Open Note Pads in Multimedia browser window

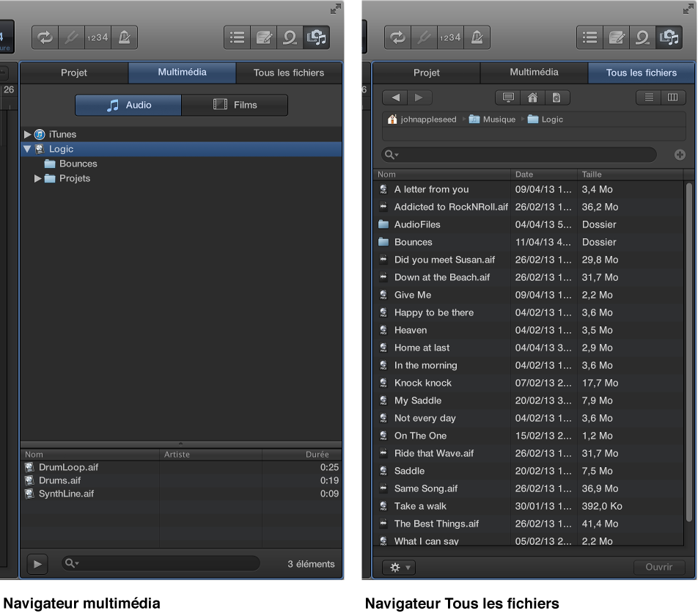click(x=263, y=38)
